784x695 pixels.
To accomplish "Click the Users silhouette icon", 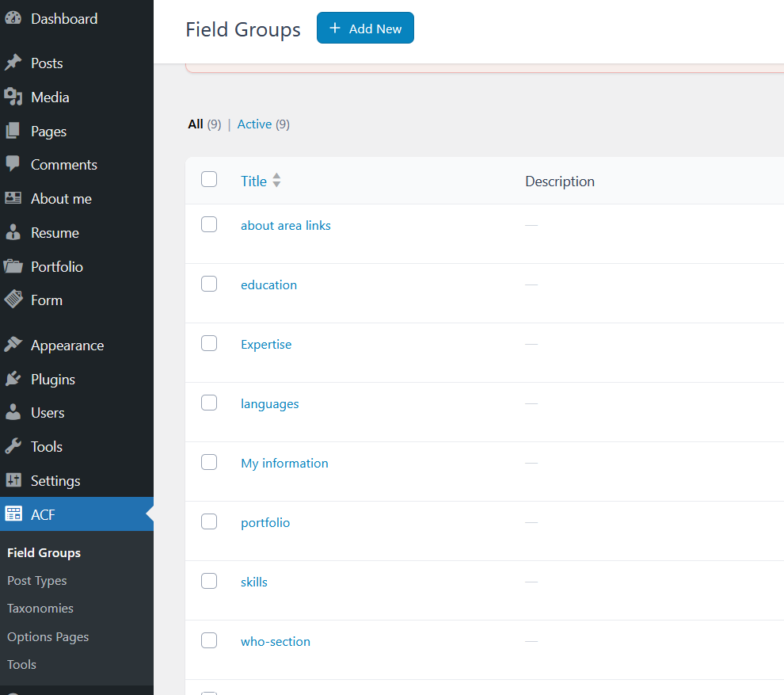I will (x=13, y=412).
